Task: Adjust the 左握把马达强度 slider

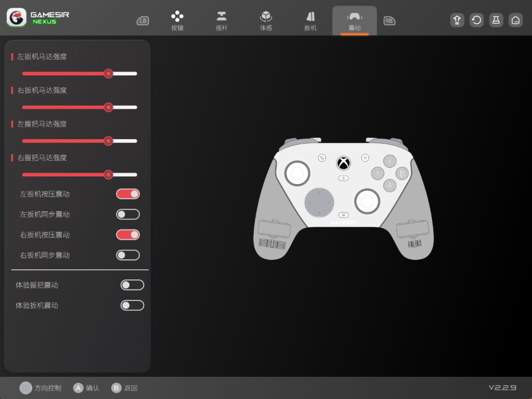Action: coord(80,141)
